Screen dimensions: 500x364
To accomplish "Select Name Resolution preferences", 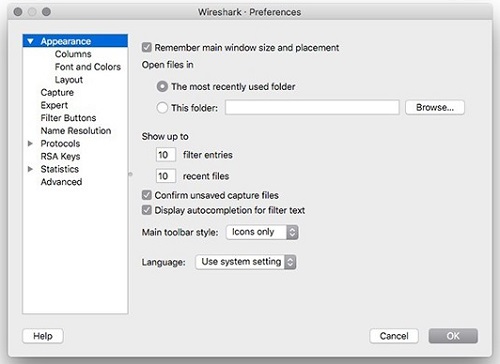I will point(76,131).
